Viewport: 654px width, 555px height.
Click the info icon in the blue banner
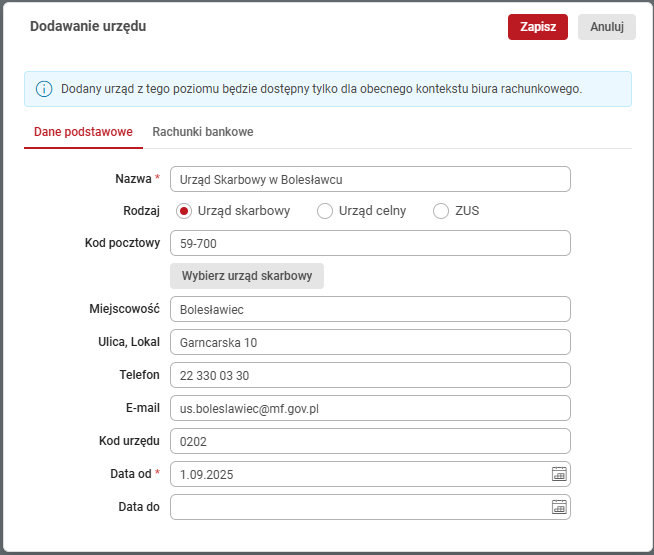pos(43,89)
